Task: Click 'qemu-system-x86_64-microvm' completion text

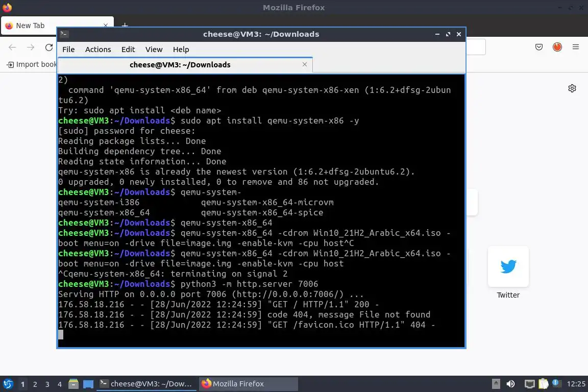Action: 267,203
